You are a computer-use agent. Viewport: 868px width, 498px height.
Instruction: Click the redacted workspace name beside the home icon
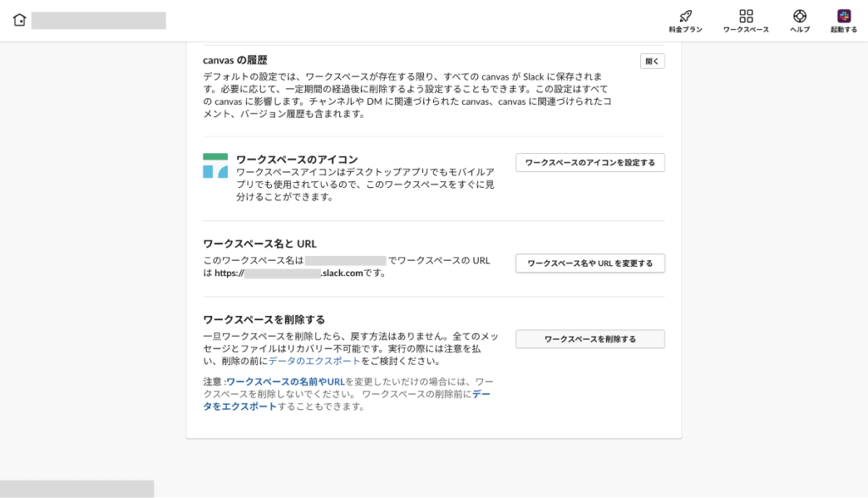click(98, 21)
